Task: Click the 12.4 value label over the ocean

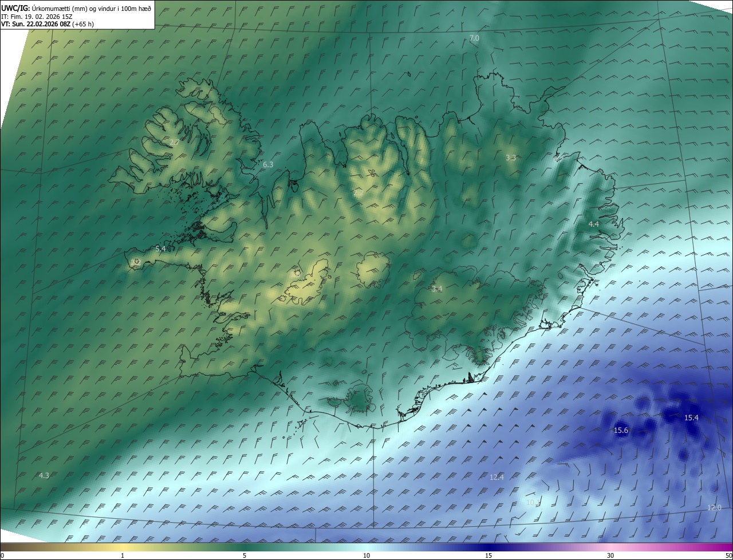Action: coord(497,477)
